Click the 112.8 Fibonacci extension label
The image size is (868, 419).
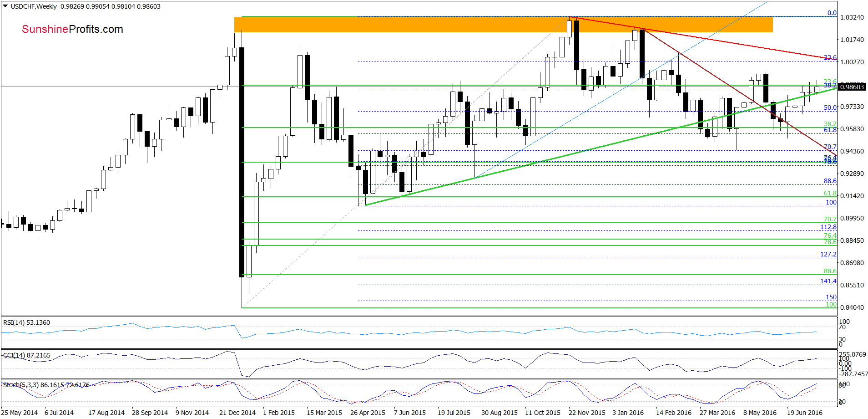click(828, 227)
